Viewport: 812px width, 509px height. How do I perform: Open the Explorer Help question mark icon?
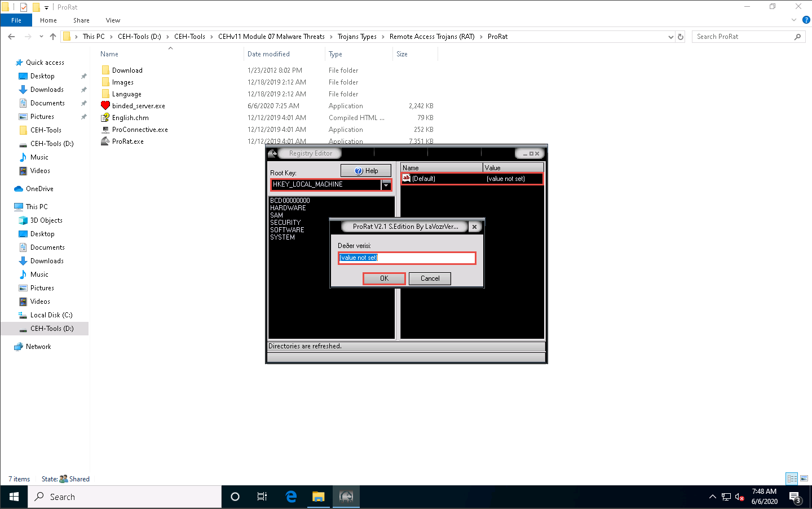click(x=806, y=20)
